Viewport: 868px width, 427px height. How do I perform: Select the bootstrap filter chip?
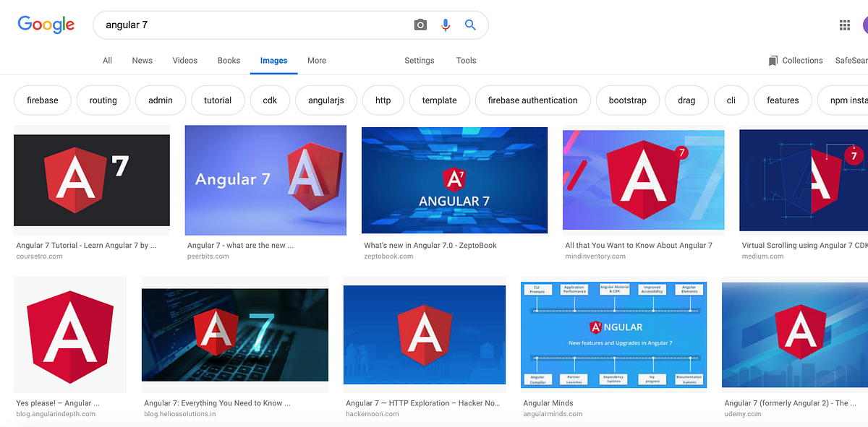point(627,100)
